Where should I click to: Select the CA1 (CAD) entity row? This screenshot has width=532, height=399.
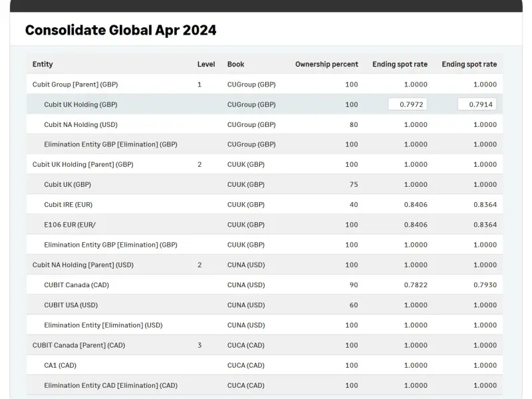60,365
